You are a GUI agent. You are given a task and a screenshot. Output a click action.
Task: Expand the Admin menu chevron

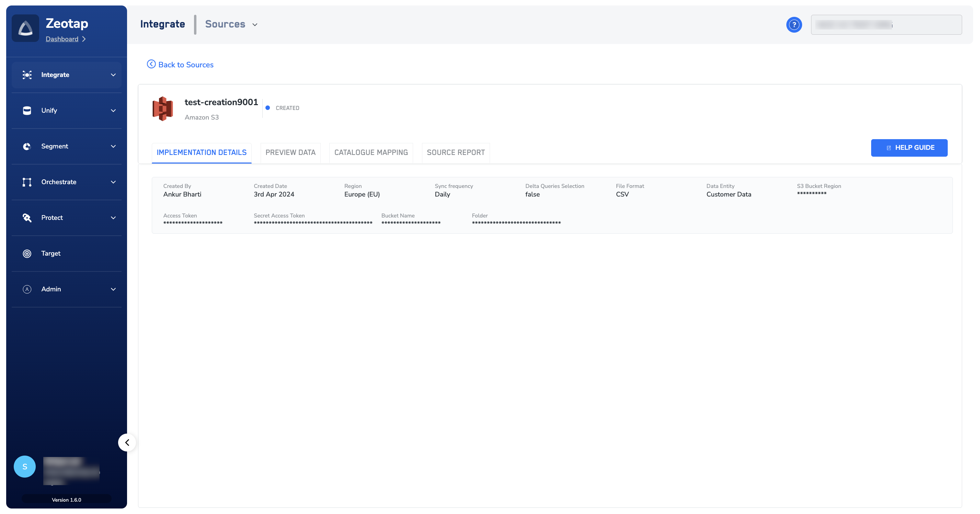click(113, 289)
